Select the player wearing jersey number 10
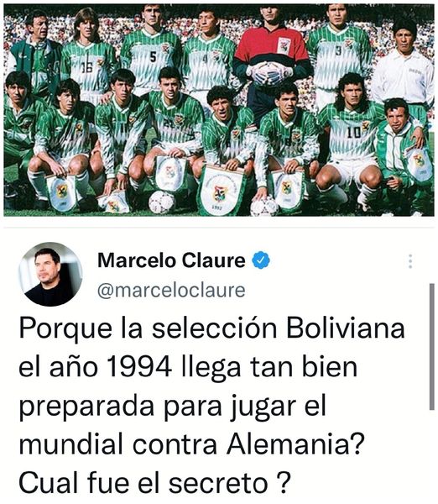438x504 pixels. pos(352,139)
